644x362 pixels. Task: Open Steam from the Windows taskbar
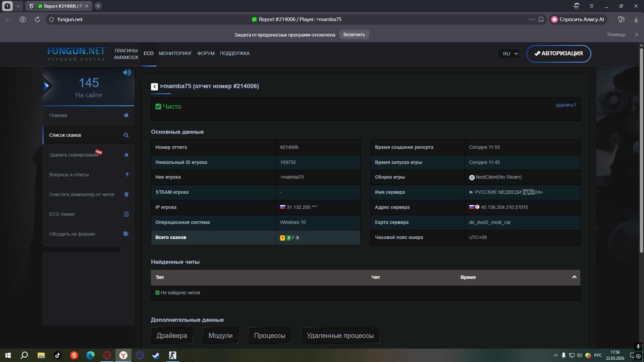click(156, 355)
